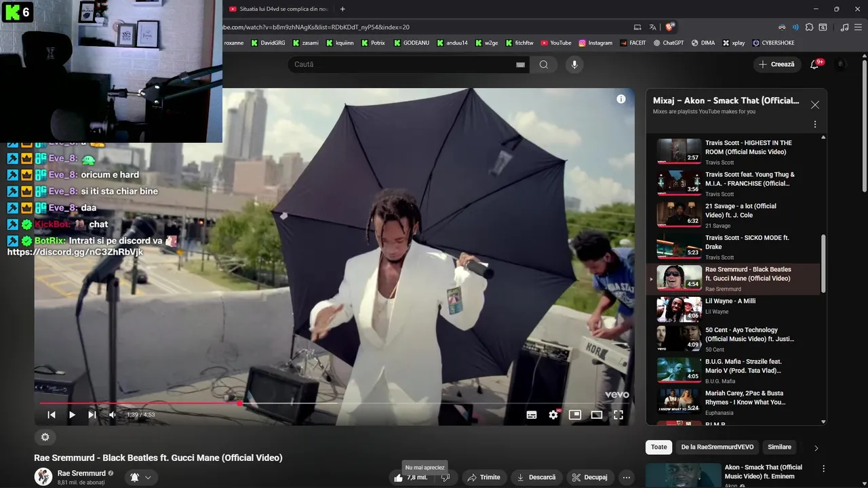Select the Toate filter chip

pos(659,447)
